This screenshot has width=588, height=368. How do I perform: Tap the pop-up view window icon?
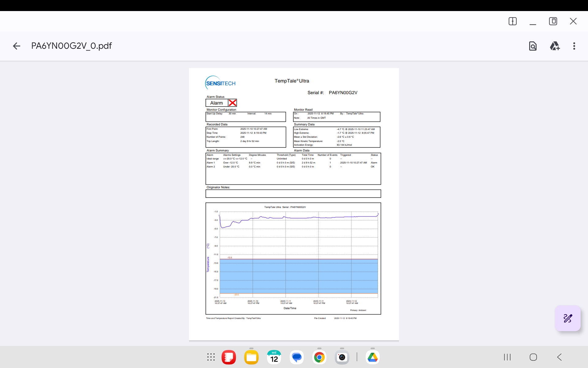553,21
